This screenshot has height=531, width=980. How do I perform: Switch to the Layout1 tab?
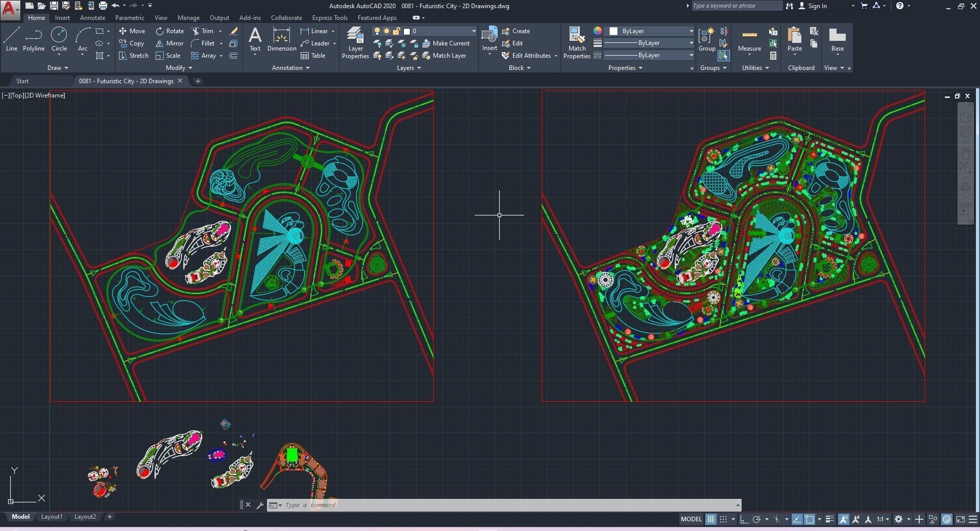pos(52,517)
